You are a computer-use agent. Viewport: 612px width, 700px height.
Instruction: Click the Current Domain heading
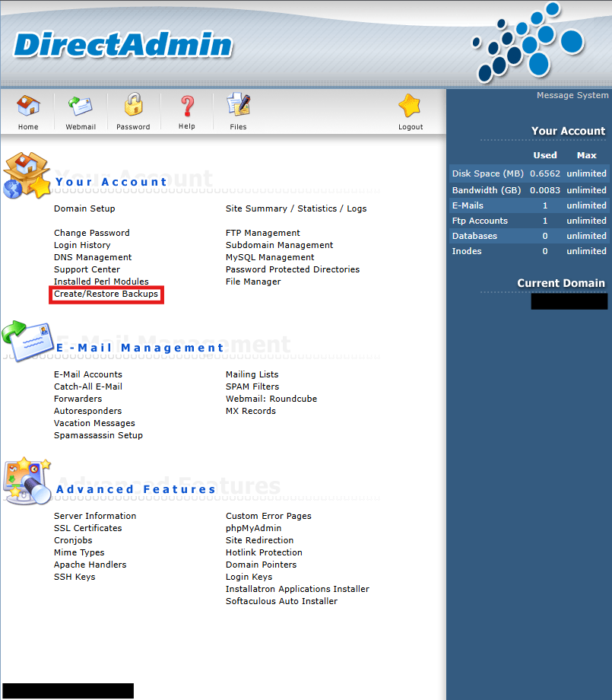(561, 283)
